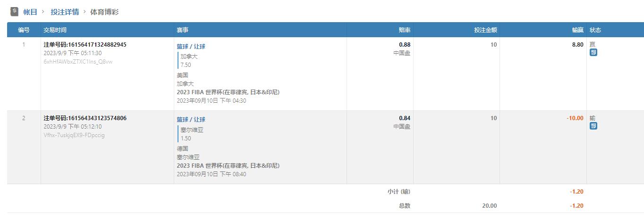Open the detail icon under 输 status
644x220 pixels.
pyautogui.click(x=593, y=126)
